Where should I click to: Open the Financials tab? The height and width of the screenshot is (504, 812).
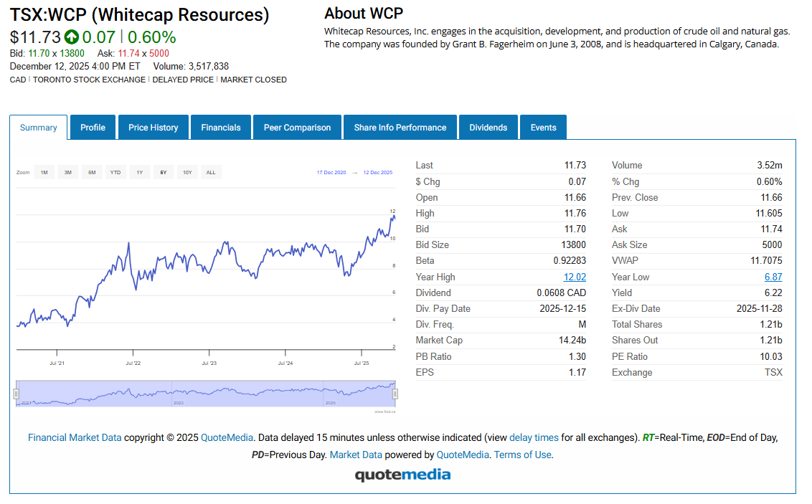(221, 128)
